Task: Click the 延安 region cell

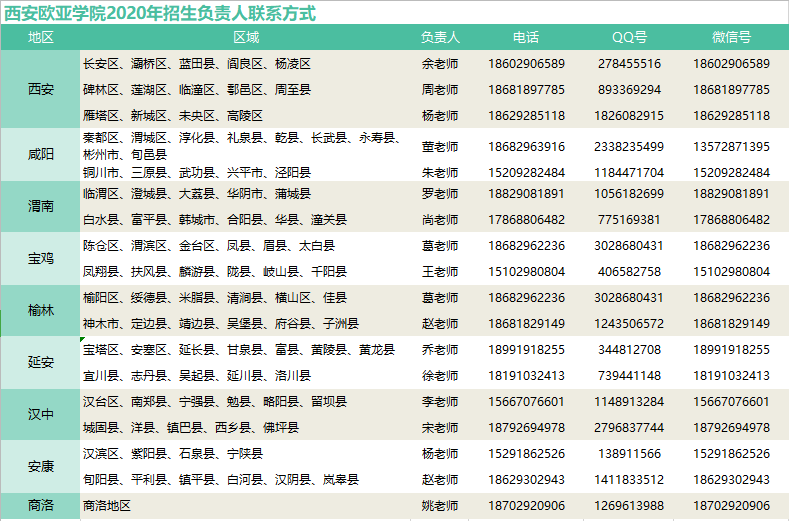Action: point(41,362)
